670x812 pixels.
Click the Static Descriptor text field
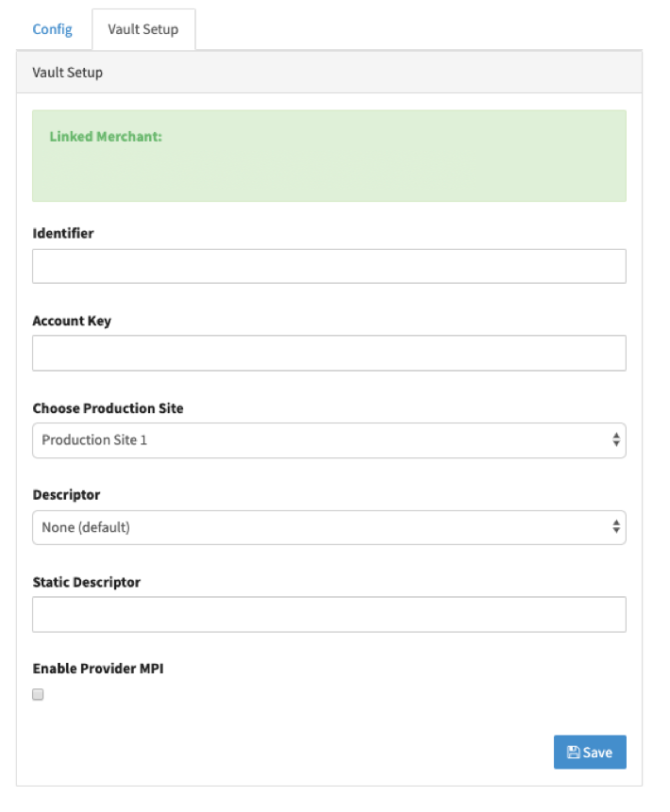point(328,614)
